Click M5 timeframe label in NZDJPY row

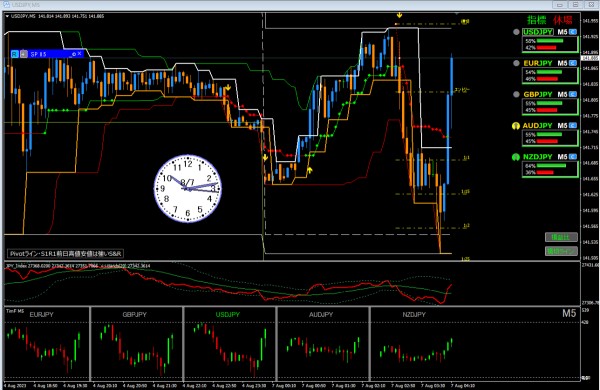click(x=562, y=157)
